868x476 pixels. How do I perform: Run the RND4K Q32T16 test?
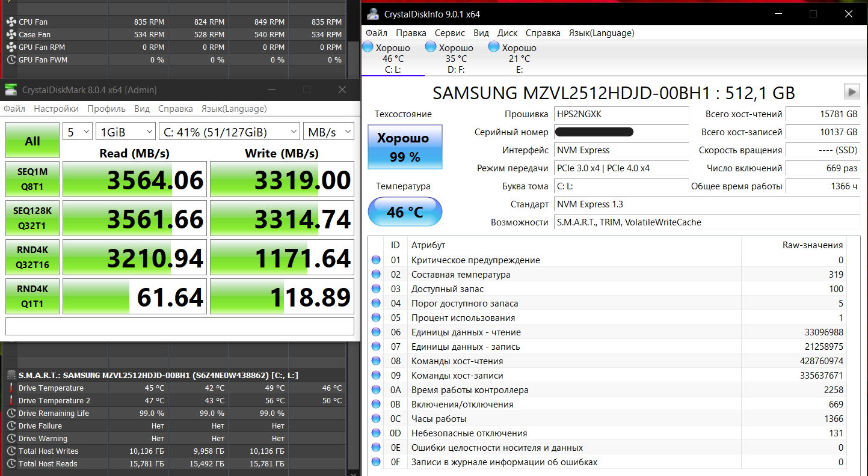point(32,257)
